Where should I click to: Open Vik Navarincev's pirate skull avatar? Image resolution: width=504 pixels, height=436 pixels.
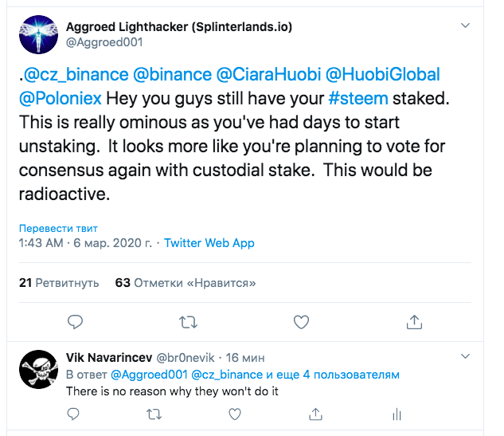tap(38, 369)
